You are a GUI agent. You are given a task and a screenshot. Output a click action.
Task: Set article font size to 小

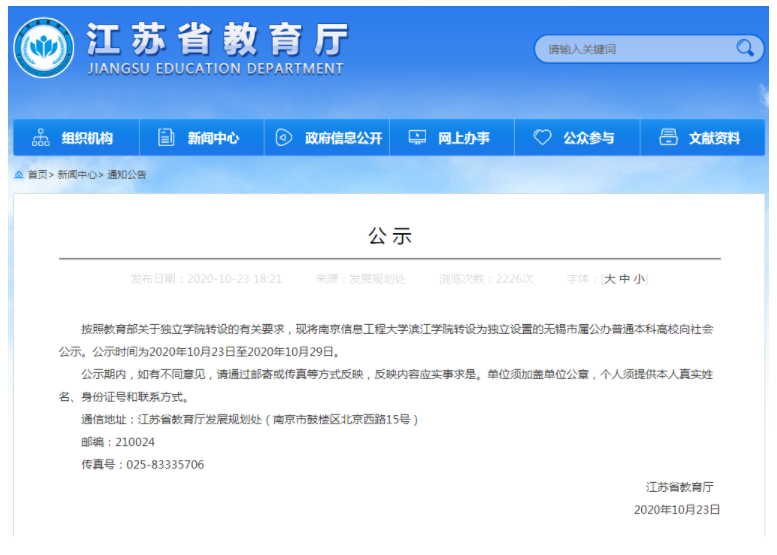point(639,280)
